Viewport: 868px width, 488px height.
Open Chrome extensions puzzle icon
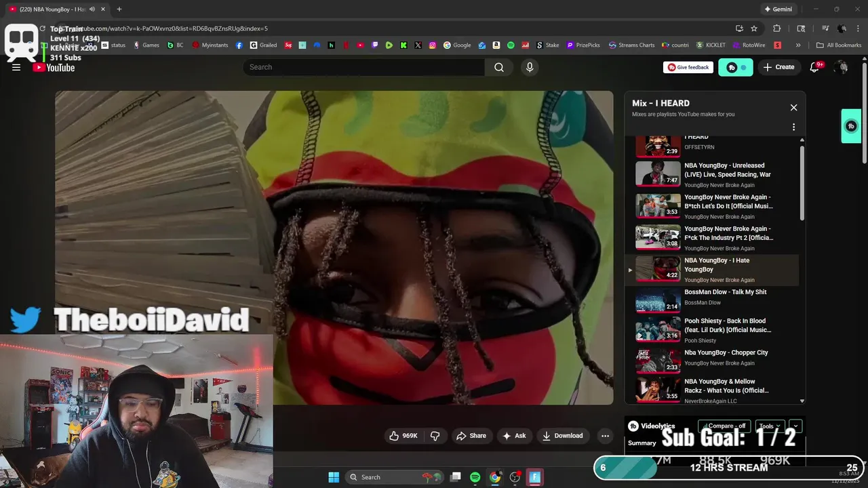point(777,28)
